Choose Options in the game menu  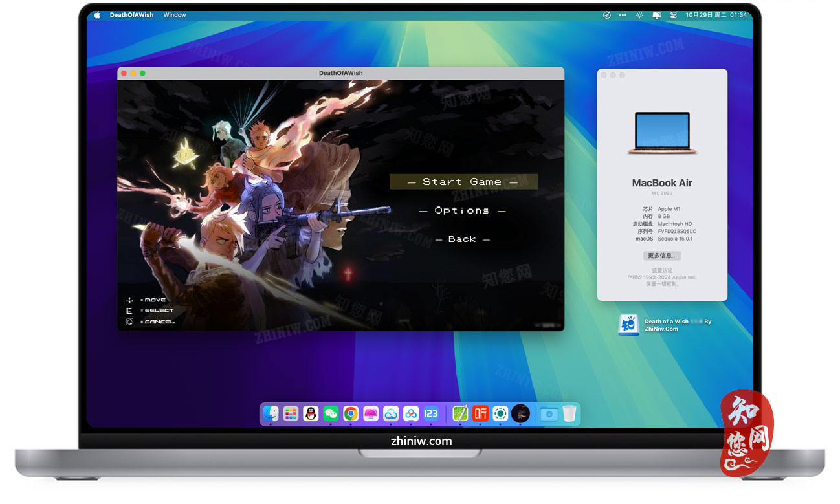(x=463, y=210)
